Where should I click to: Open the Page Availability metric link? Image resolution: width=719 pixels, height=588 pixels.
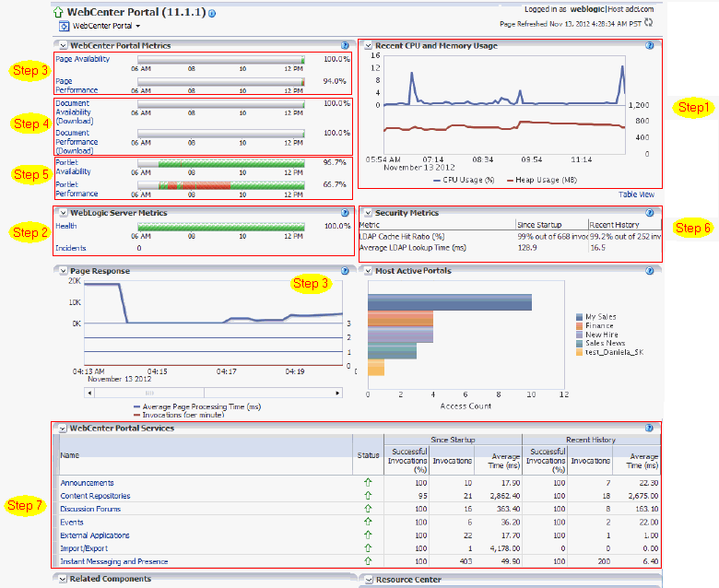point(83,59)
